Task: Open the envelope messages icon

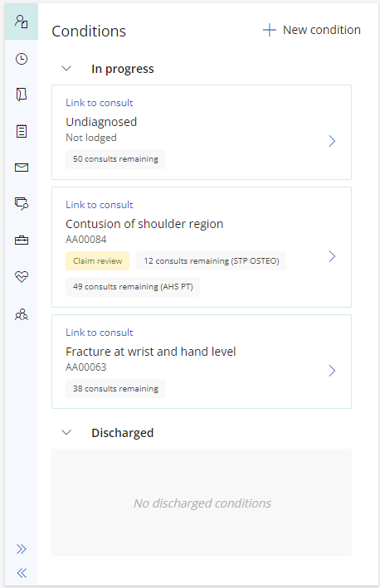Action: 22,168
